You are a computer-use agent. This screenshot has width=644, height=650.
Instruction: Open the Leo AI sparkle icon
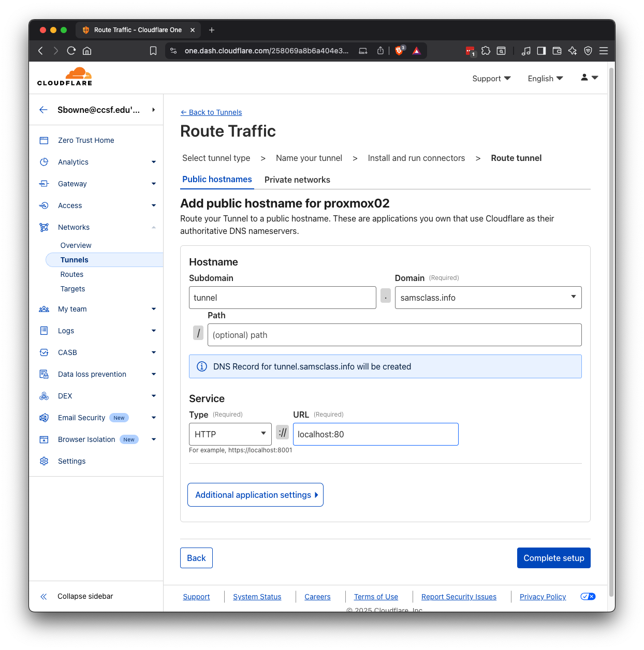coord(573,51)
